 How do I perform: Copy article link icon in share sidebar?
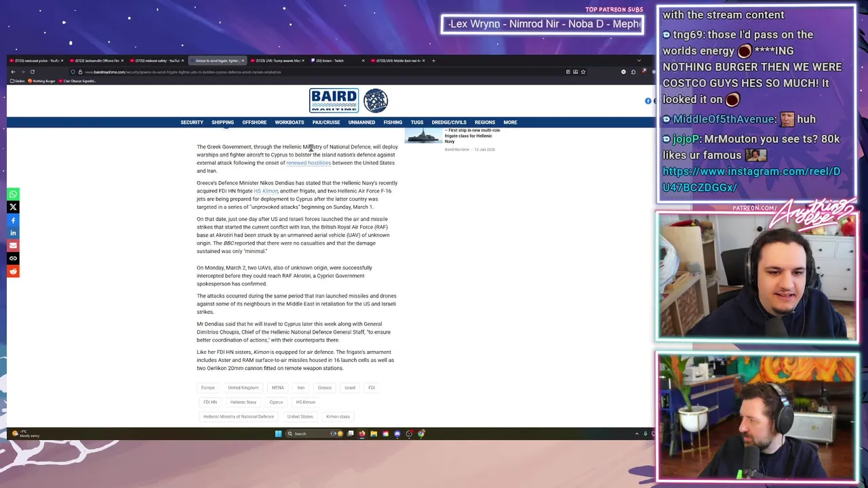[x=13, y=258]
